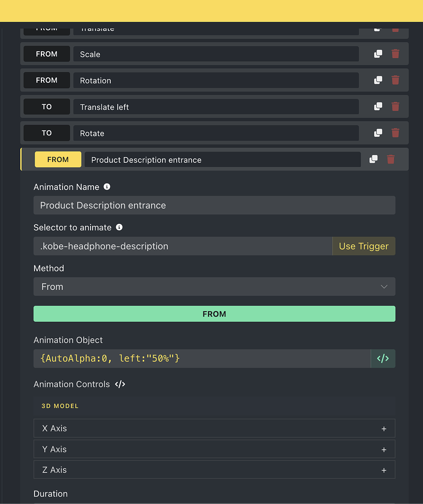This screenshot has width=423, height=504.
Task: Open the Method dropdown
Action: pyautogui.click(x=214, y=286)
